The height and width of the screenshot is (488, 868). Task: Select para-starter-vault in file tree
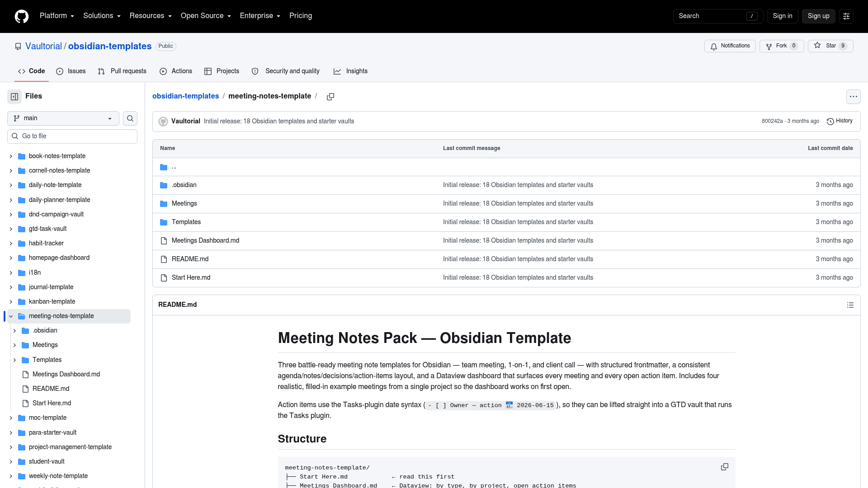[52, 433]
